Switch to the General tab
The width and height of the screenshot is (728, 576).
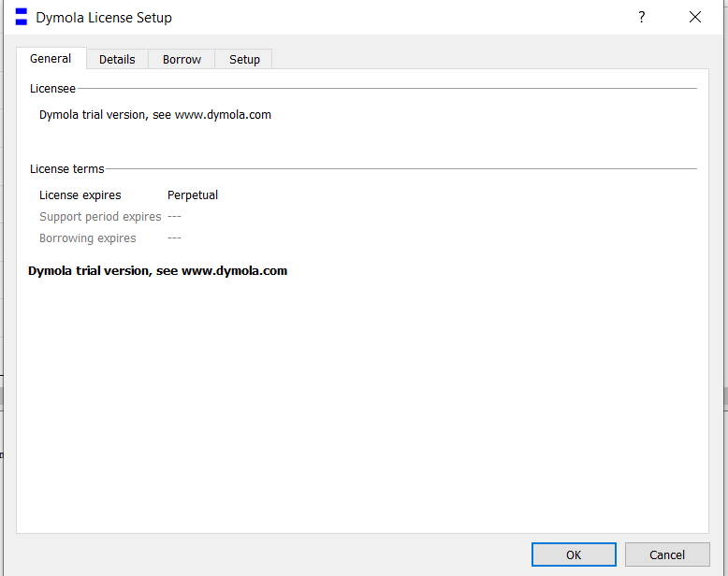[51, 58]
